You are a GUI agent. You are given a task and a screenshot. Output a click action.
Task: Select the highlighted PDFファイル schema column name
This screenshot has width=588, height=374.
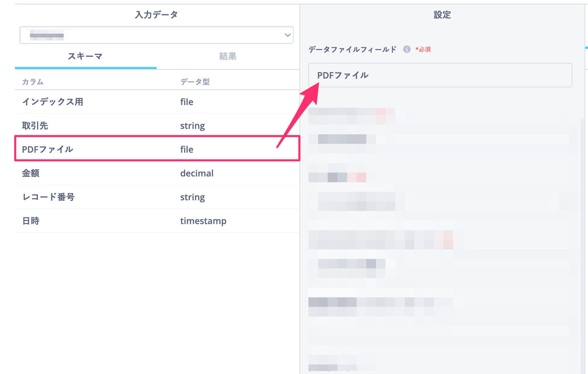click(48, 149)
